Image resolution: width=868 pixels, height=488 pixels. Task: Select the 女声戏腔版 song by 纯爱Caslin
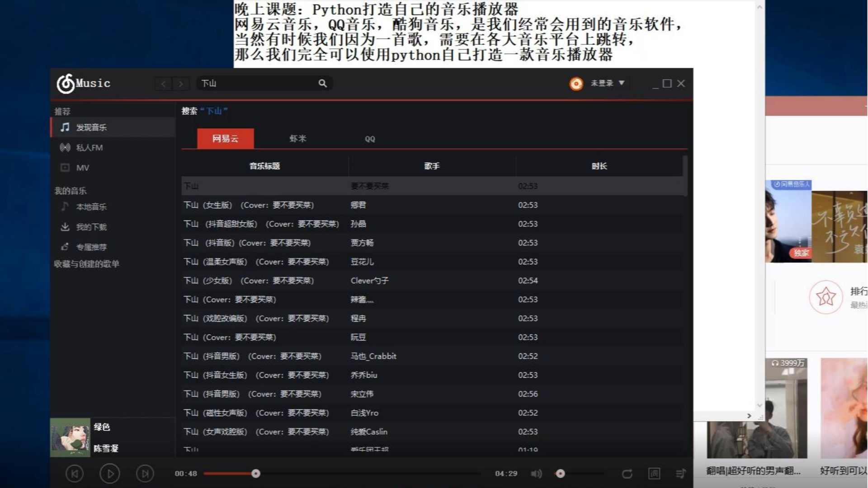pyautogui.click(x=432, y=432)
